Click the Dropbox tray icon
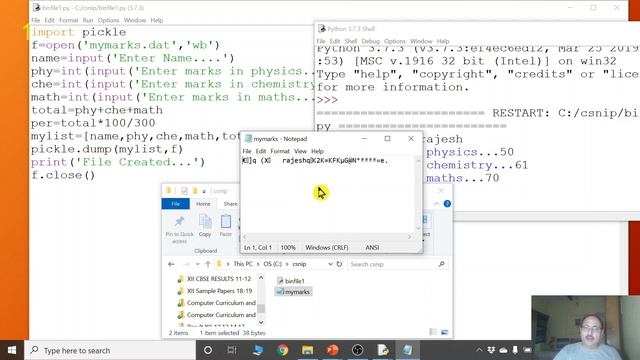The image size is (640, 360). (491, 350)
